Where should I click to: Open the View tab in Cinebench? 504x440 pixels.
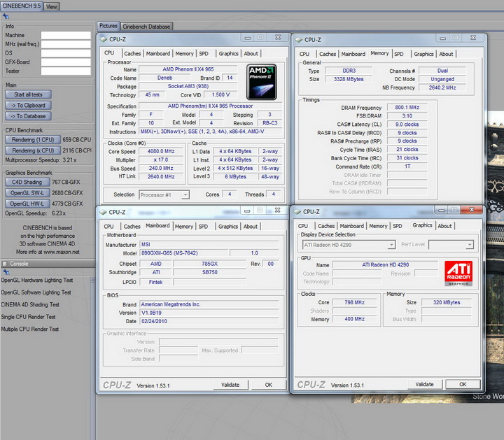coord(52,6)
